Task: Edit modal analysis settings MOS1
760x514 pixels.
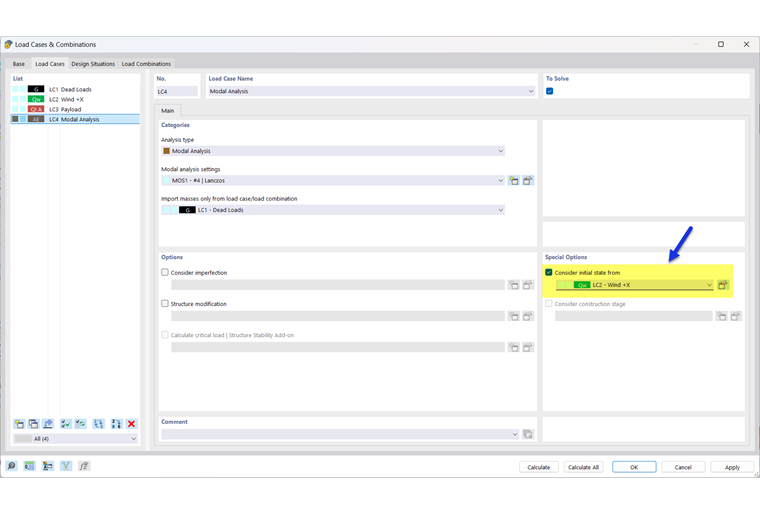Action: pos(528,180)
